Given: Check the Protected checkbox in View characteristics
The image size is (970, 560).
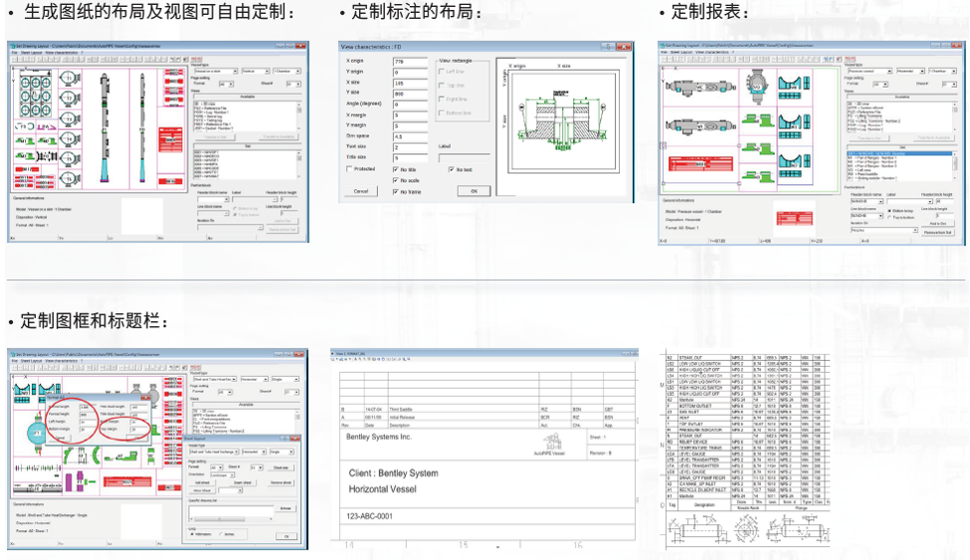Looking at the screenshot, I should coord(348,170).
